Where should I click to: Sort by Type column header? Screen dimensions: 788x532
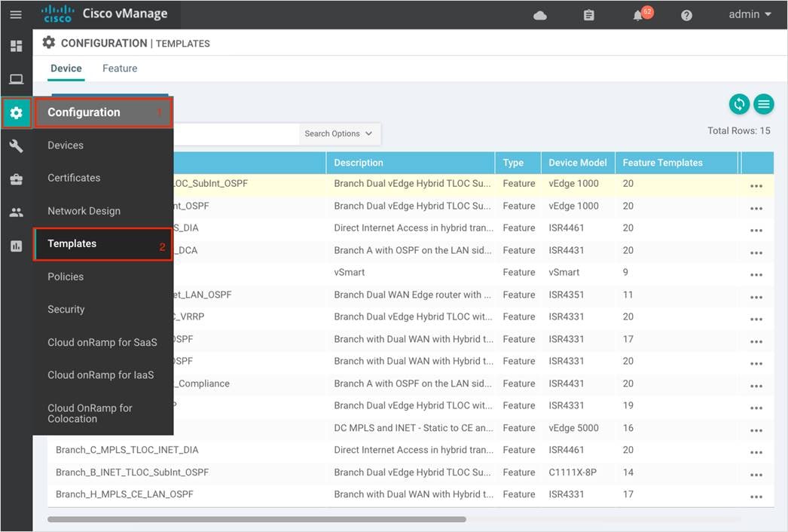518,163
